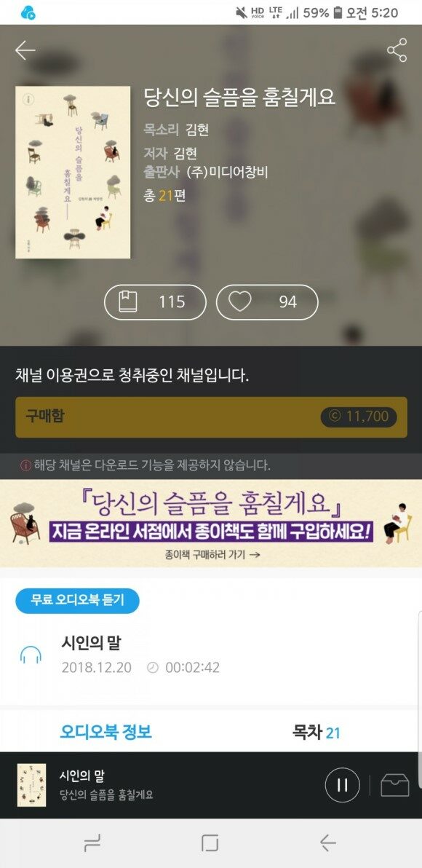Screen dimensions: 422x868
Task: Tap the 11,700 coin price badge
Action: pos(359,417)
